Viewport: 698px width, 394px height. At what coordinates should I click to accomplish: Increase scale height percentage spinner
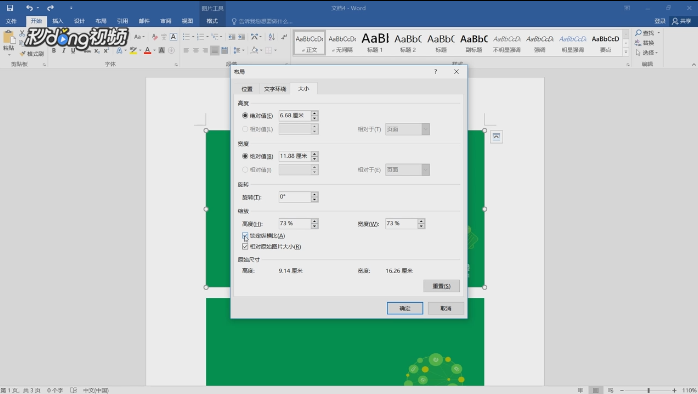click(x=315, y=221)
